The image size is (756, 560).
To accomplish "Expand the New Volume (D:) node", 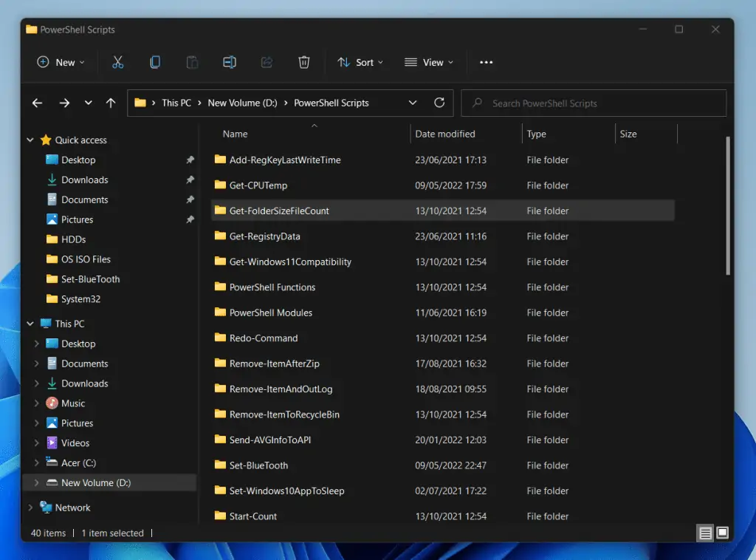I will [x=36, y=482].
